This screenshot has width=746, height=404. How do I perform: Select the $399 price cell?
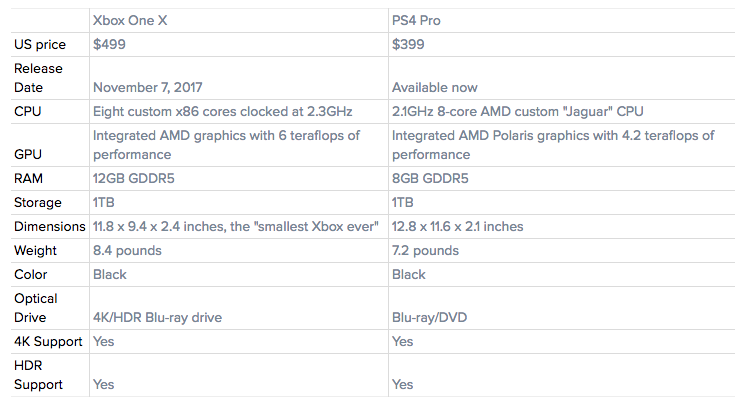point(409,45)
